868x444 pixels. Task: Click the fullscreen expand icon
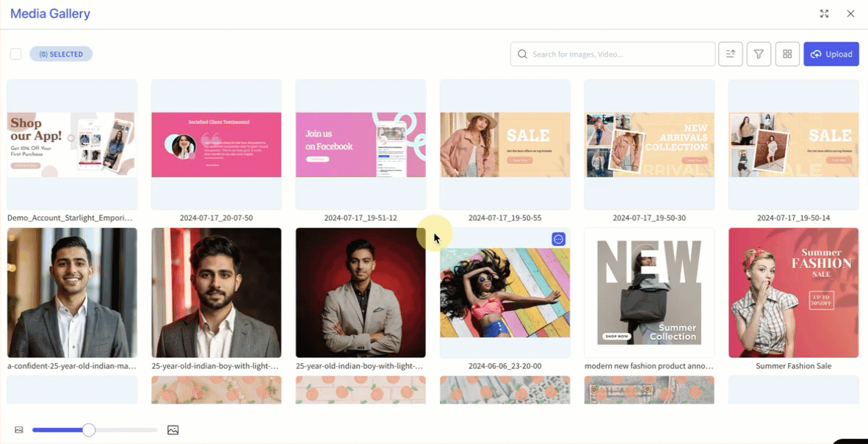[x=824, y=14]
